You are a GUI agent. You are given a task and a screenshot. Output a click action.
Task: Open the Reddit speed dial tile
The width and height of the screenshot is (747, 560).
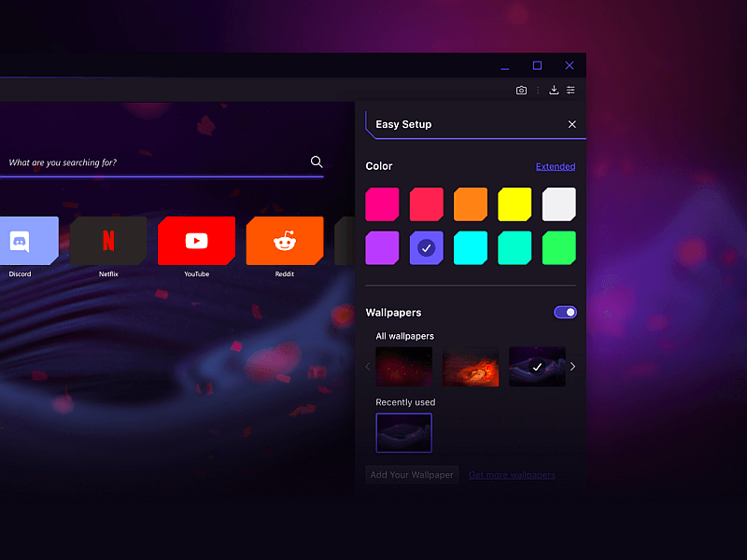(x=284, y=241)
